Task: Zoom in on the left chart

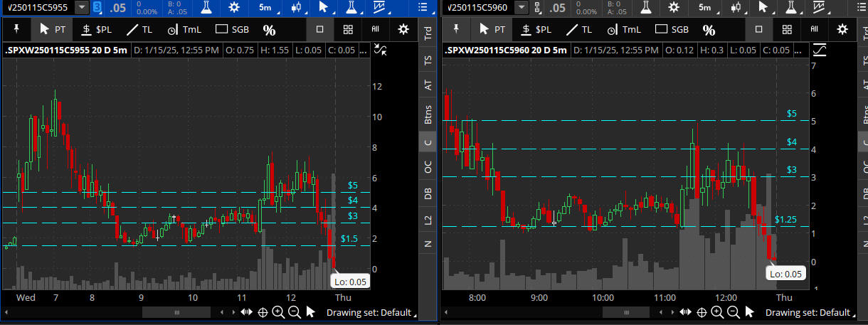Action: click(x=278, y=312)
